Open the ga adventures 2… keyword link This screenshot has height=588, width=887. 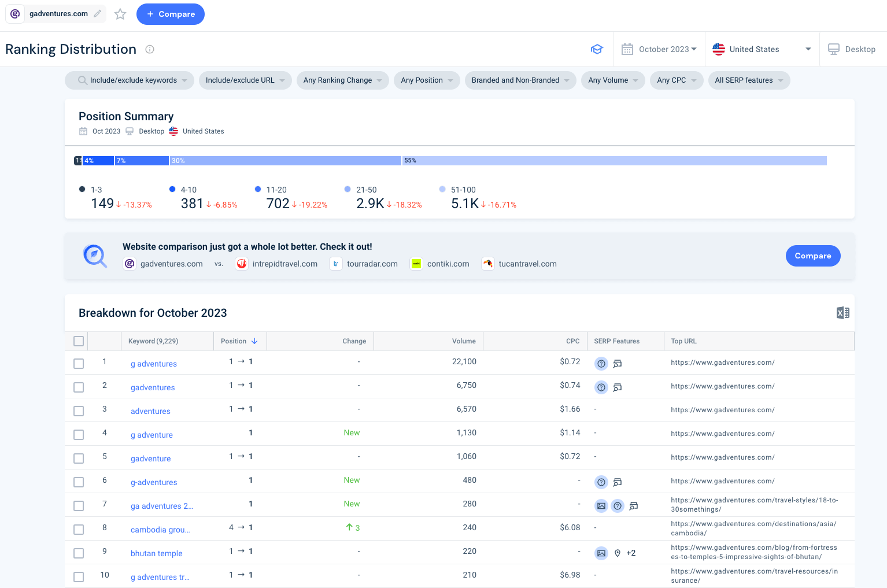point(162,506)
